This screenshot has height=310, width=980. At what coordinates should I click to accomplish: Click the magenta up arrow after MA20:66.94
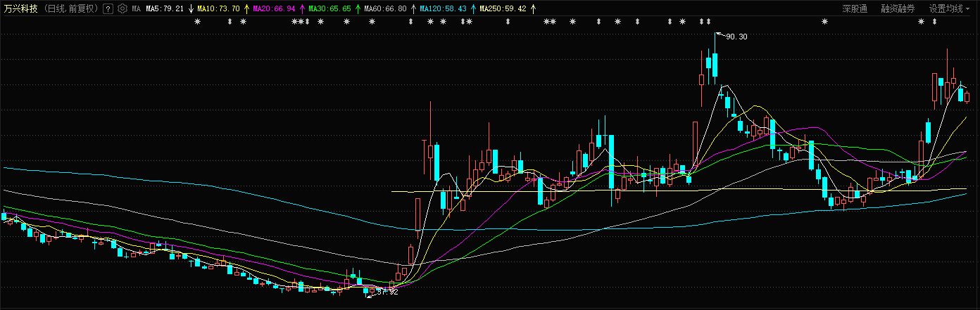click(302, 9)
